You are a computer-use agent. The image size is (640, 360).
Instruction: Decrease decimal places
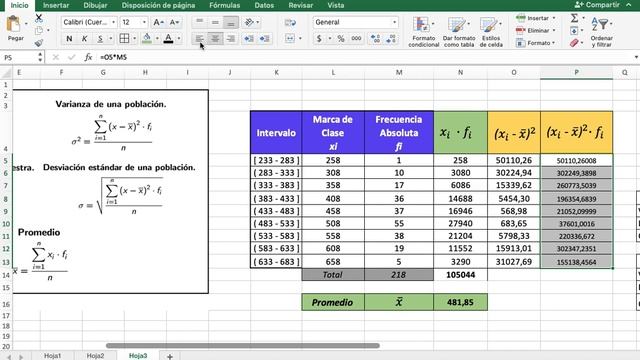click(x=391, y=39)
